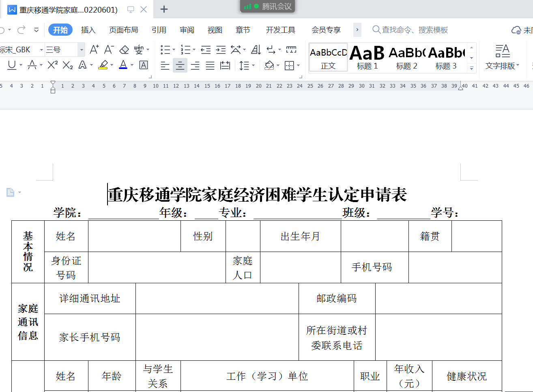Open a new tab with plus icon
Image resolution: width=533 pixels, height=392 pixels.
tap(164, 9)
